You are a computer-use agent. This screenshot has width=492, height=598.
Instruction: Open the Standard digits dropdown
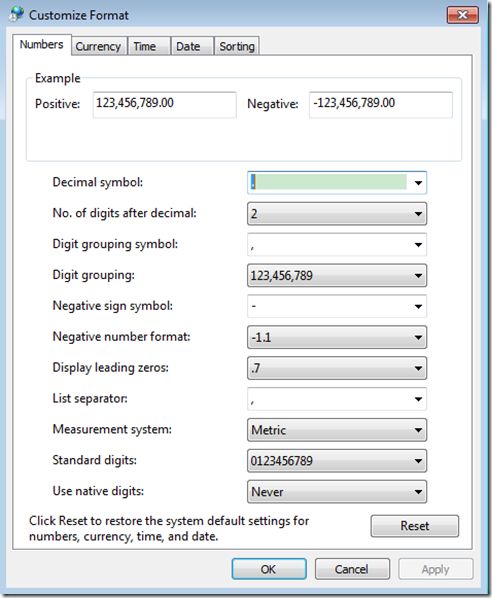(337, 461)
